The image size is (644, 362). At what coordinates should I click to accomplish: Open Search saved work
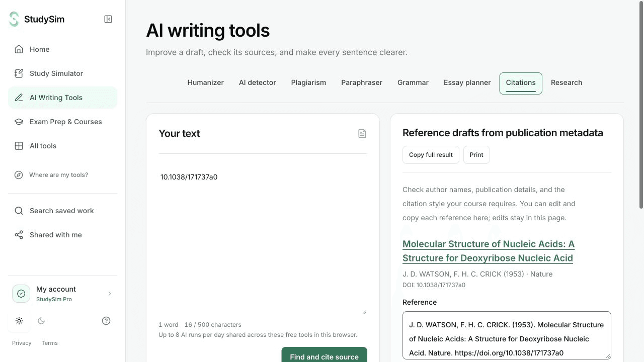(x=62, y=211)
